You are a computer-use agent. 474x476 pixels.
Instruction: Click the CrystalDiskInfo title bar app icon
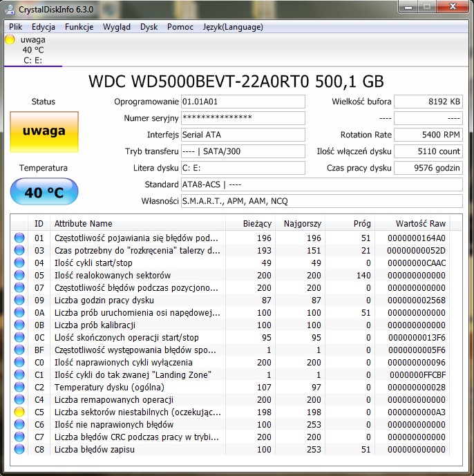(x=10, y=10)
